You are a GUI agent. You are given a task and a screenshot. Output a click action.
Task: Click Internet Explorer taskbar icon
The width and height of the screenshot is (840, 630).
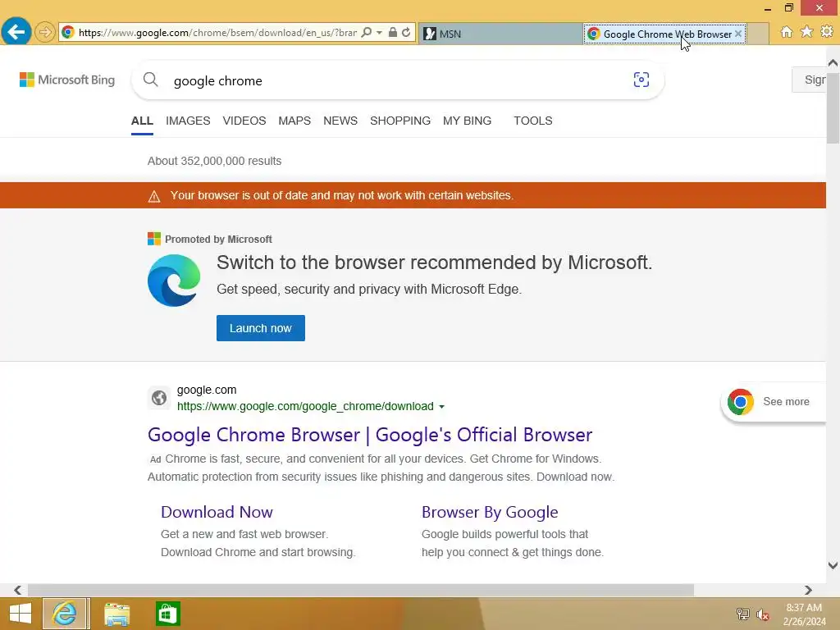pos(66,614)
